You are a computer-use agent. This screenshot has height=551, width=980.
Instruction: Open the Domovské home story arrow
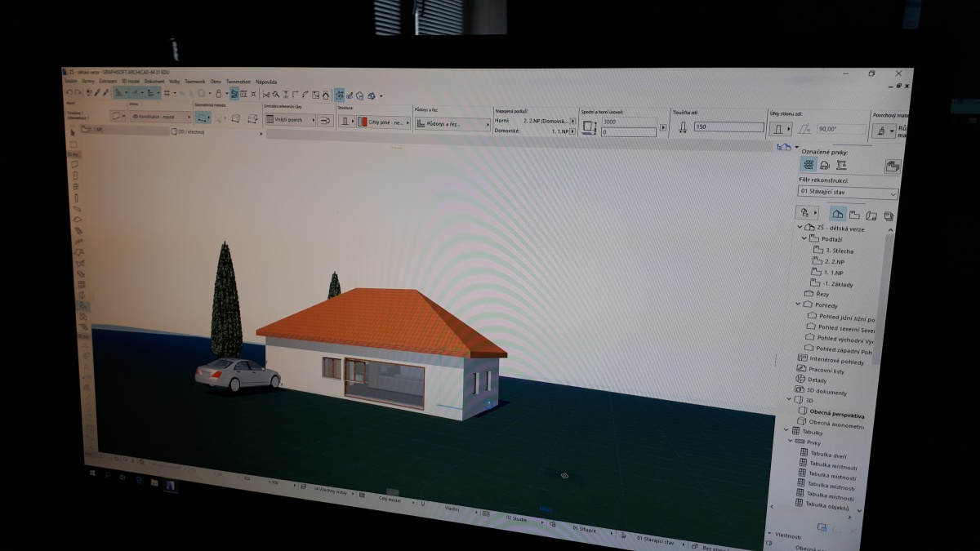pyautogui.click(x=573, y=131)
